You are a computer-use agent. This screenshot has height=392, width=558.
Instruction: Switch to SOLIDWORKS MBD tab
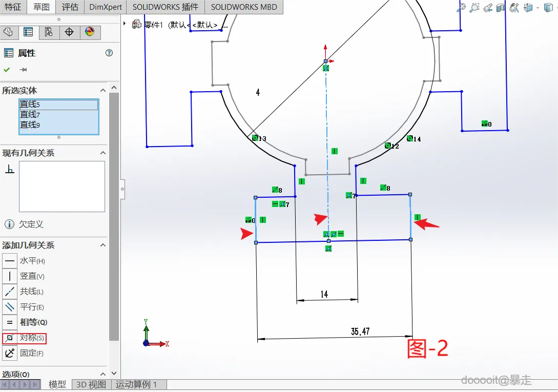click(x=244, y=7)
